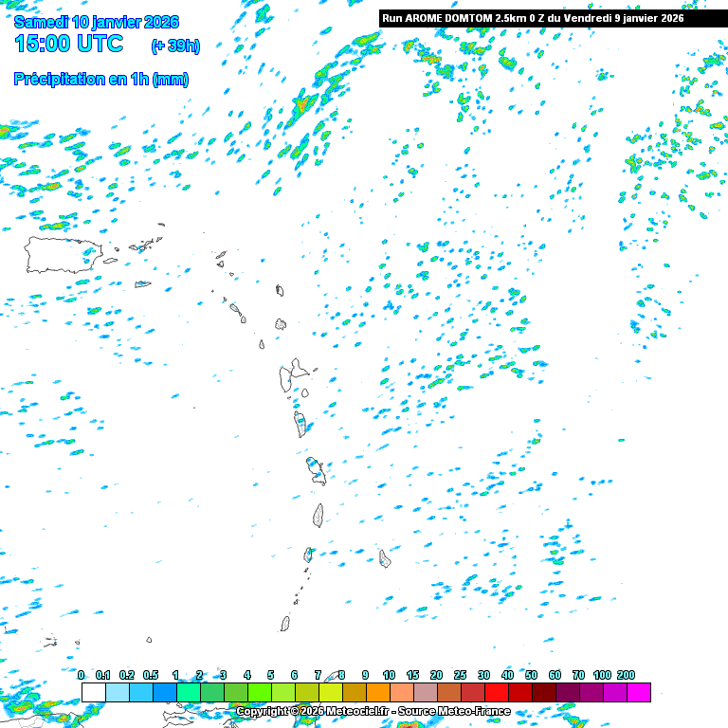Click the light blue 0.1 mm legend swatch
The image size is (728, 728).
(x=117, y=693)
